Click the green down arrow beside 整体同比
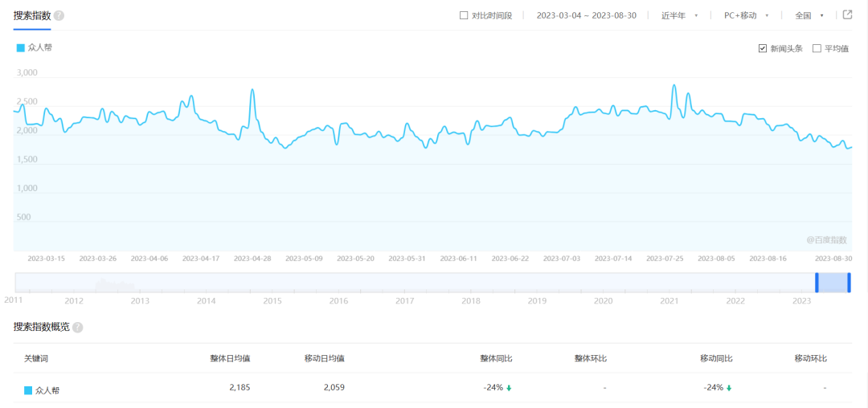The image size is (868, 408). coord(509,388)
